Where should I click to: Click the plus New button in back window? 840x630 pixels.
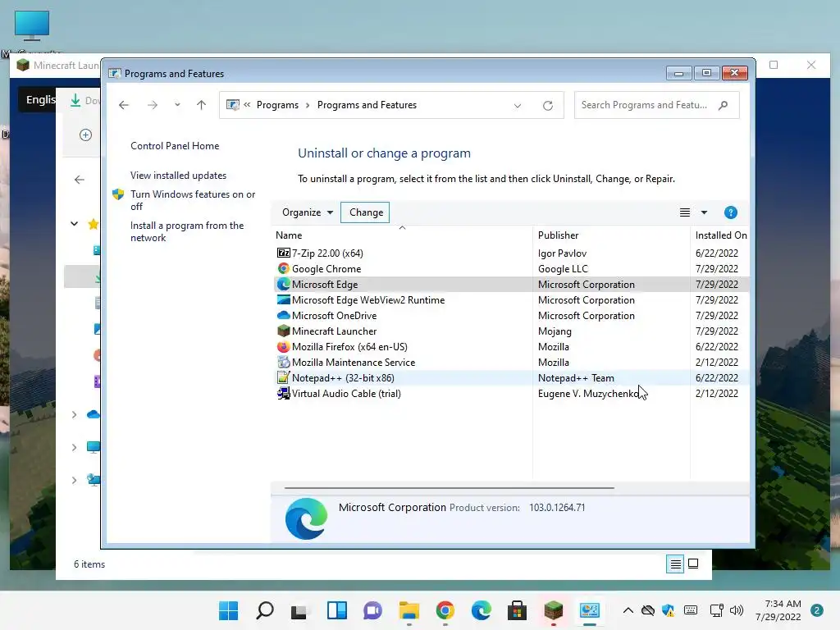point(85,135)
